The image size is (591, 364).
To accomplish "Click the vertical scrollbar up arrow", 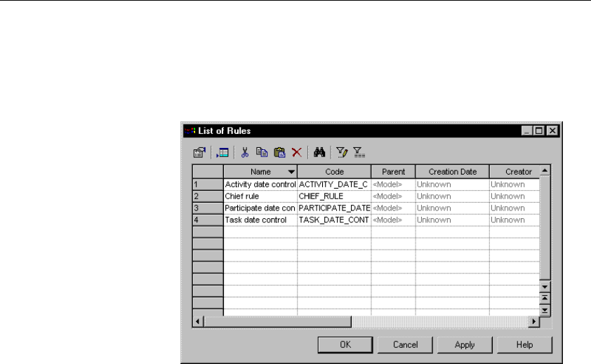I will click(x=545, y=170).
